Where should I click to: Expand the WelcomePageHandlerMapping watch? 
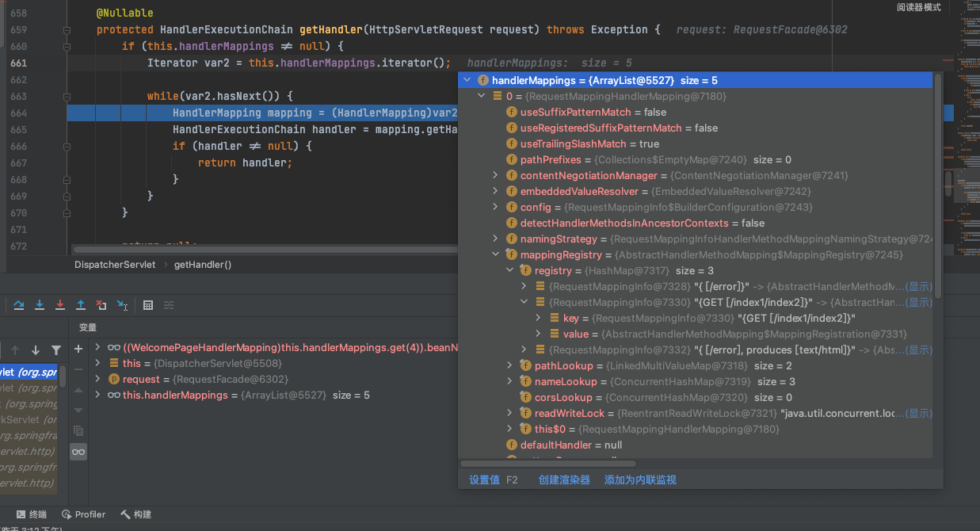[x=97, y=347]
